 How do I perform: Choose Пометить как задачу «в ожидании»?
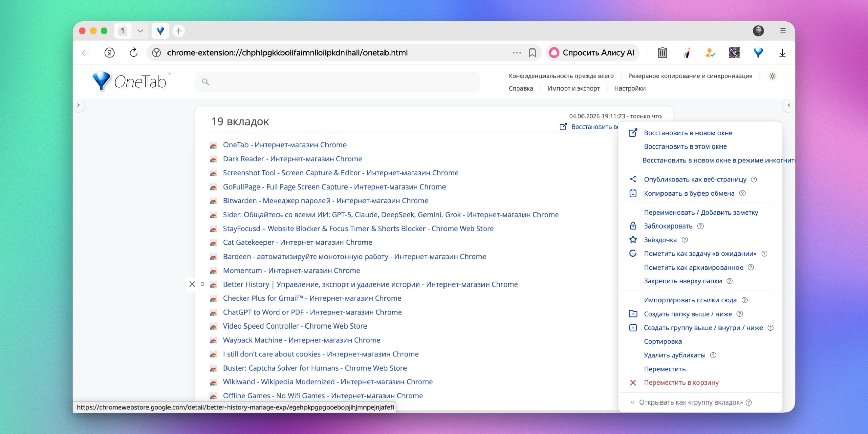click(x=700, y=254)
